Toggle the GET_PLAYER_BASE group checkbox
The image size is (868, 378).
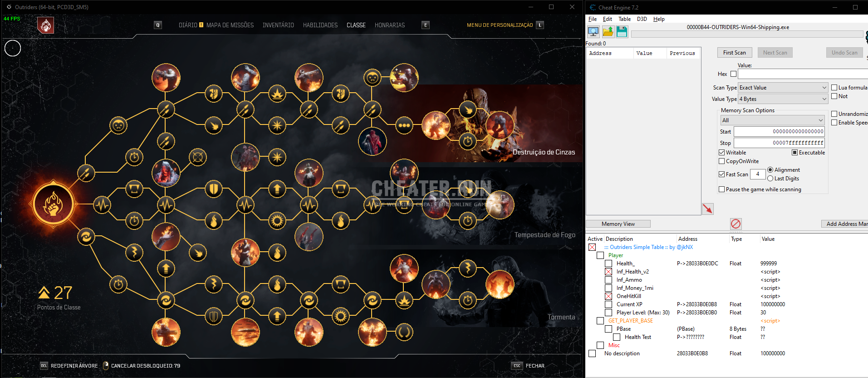coord(600,321)
